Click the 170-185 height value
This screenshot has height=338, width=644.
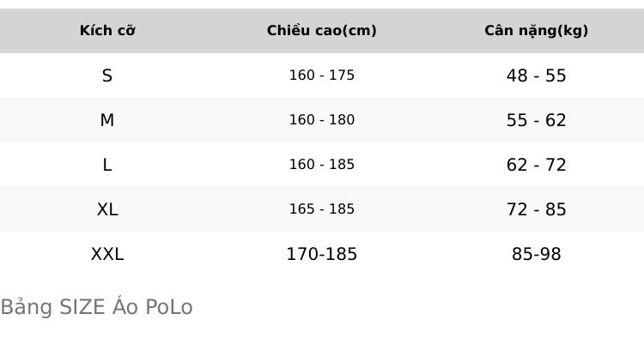[x=322, y=254]
